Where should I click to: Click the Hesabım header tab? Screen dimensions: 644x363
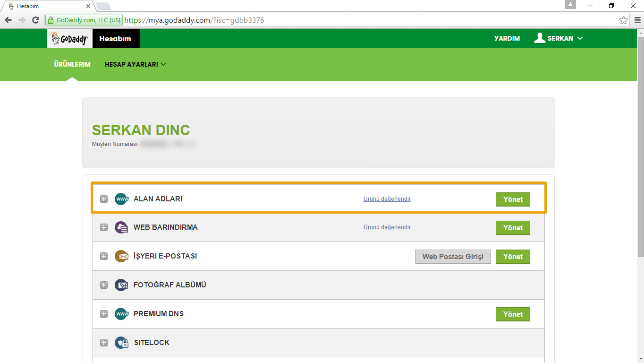pyautogui.click(x=116, y=38)
